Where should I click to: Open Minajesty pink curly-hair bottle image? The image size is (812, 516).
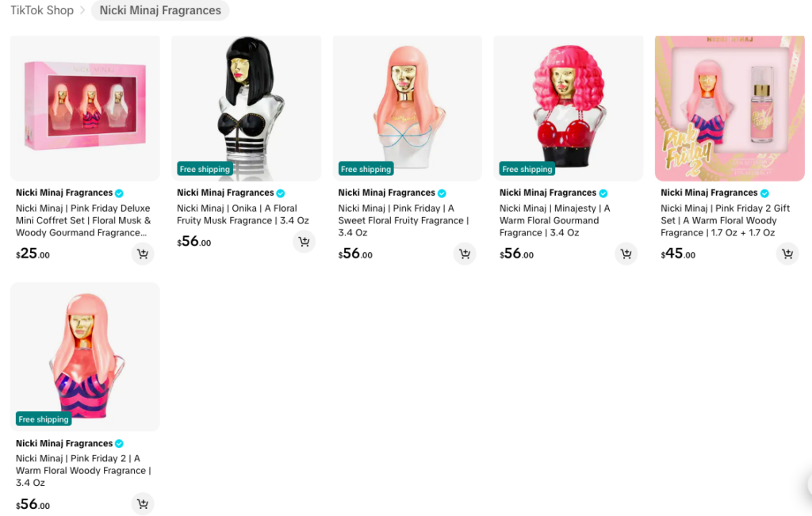568,108
